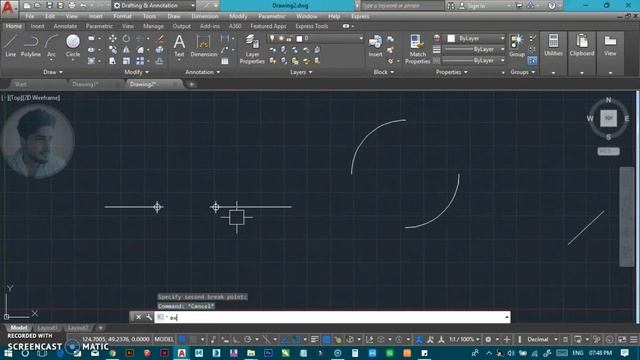Open the Dimension tool
The width and height of the screenshot is (640, 360).
click(203, 45)
